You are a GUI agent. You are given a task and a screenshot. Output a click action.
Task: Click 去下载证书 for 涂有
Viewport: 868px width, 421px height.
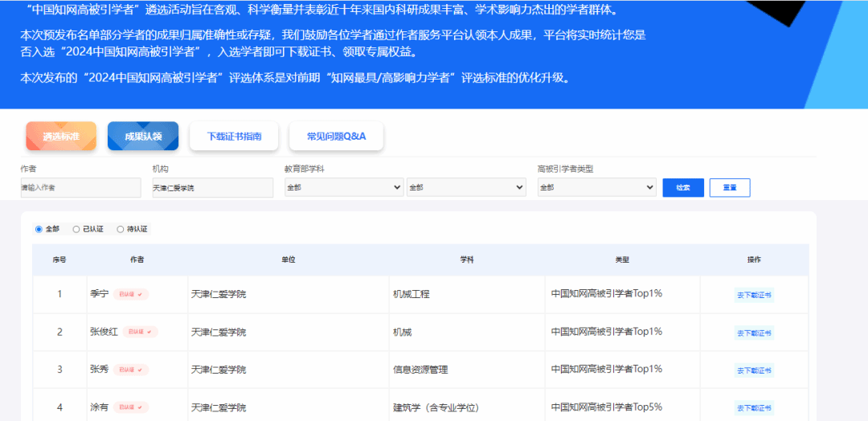[753, 408]
